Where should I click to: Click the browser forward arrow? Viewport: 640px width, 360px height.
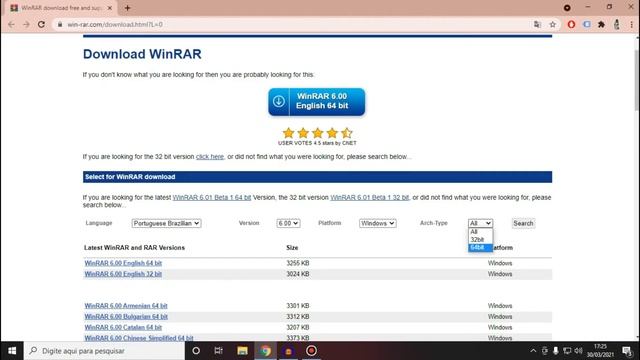click(x=26, y=24)
